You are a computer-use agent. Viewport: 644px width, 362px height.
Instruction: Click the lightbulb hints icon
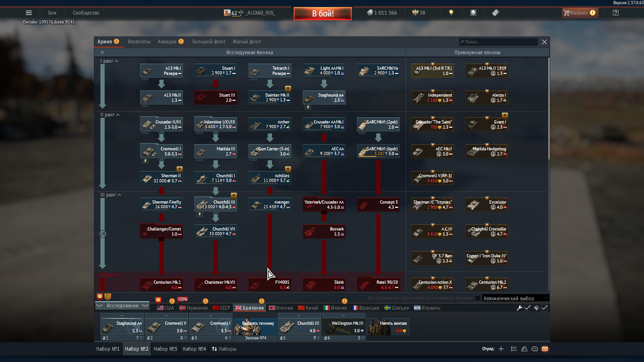(x=451, y=13)
